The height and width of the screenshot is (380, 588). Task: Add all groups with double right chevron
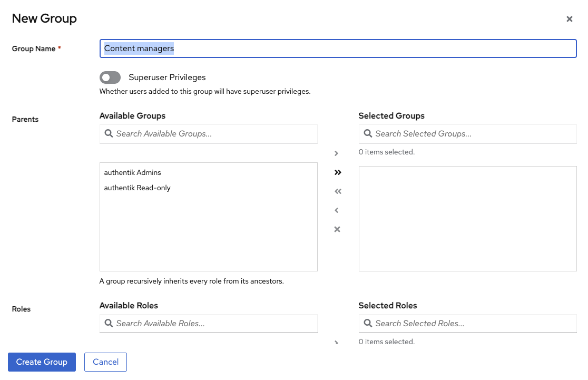(338, 172)
